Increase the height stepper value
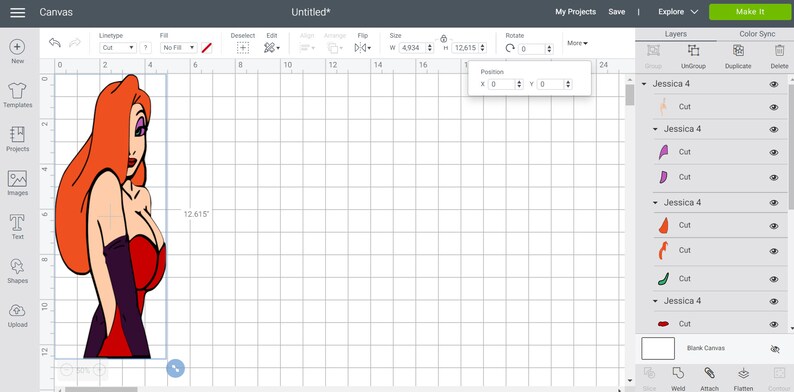Viewport: 794px width, 392px height. click(483, 46)
